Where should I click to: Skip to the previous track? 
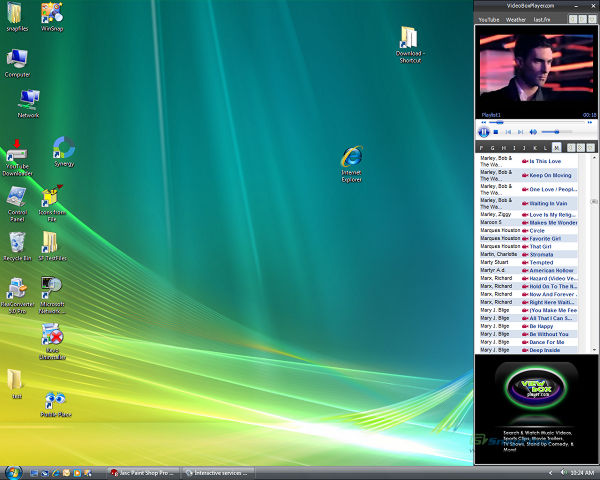coord(508,132)
